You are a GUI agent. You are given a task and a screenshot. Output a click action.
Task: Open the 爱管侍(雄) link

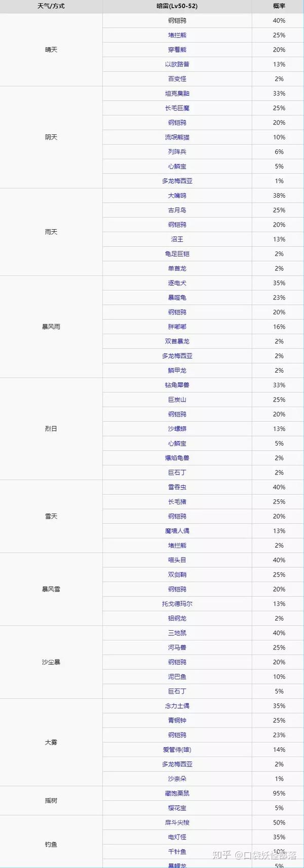coord(177,749)
